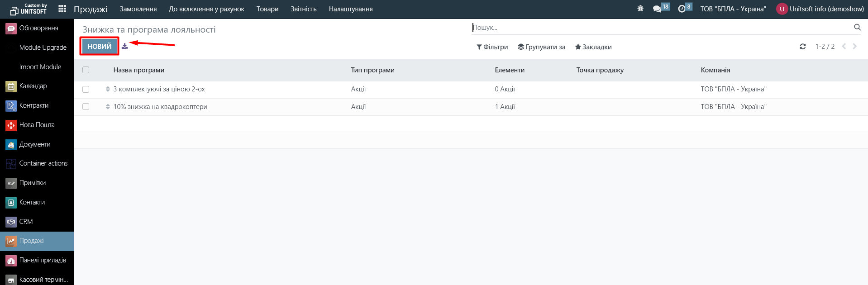Viewport: 868px width, 285px height.
Task: Check the "10% знижка на квадрокоптери" row
Action: (x=86, y=107)
